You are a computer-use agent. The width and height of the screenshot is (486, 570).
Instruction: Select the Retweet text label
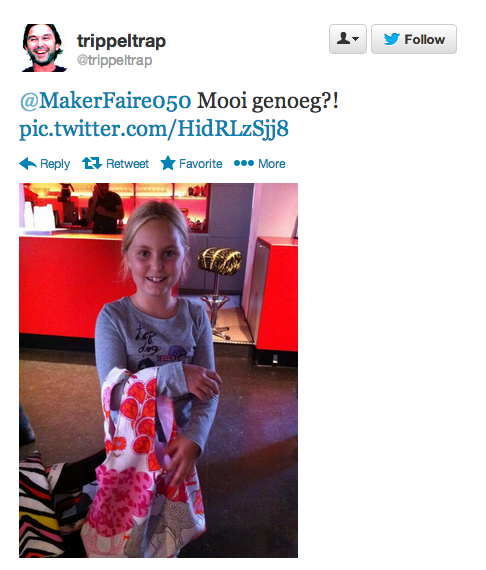click(x=127, y=164)
